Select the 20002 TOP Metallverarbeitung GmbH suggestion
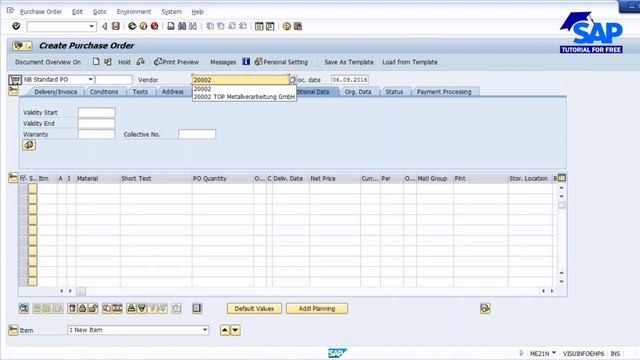 244,97
